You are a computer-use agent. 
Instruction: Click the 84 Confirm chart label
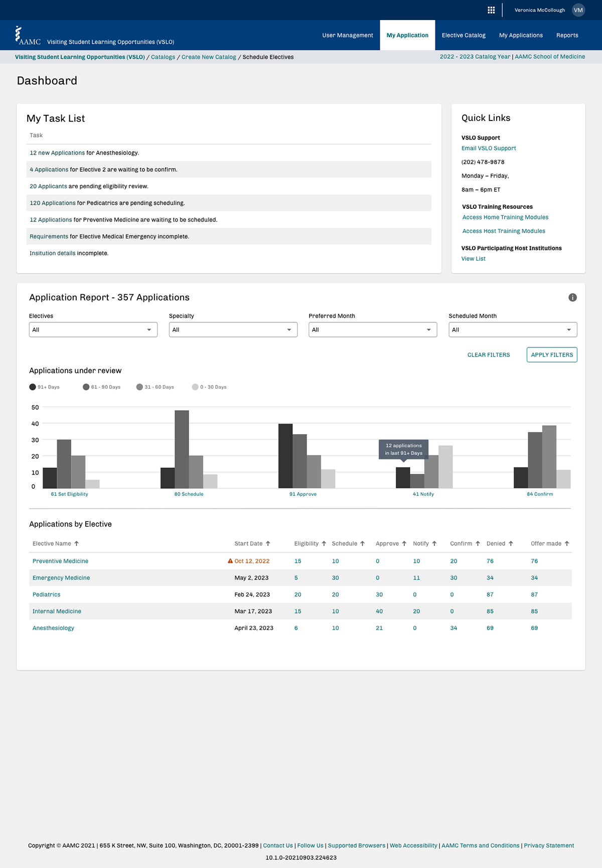click(540, 494)
